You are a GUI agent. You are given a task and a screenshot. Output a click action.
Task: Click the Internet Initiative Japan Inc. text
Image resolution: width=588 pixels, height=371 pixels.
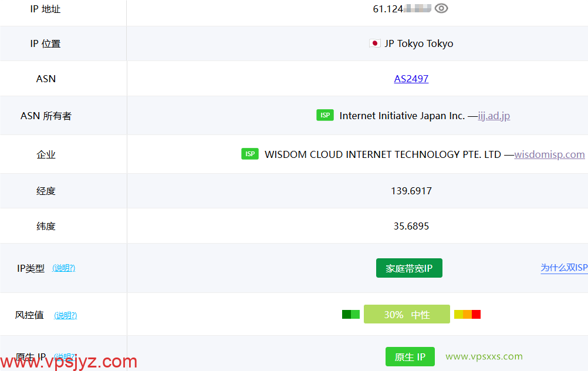(402, 116)
